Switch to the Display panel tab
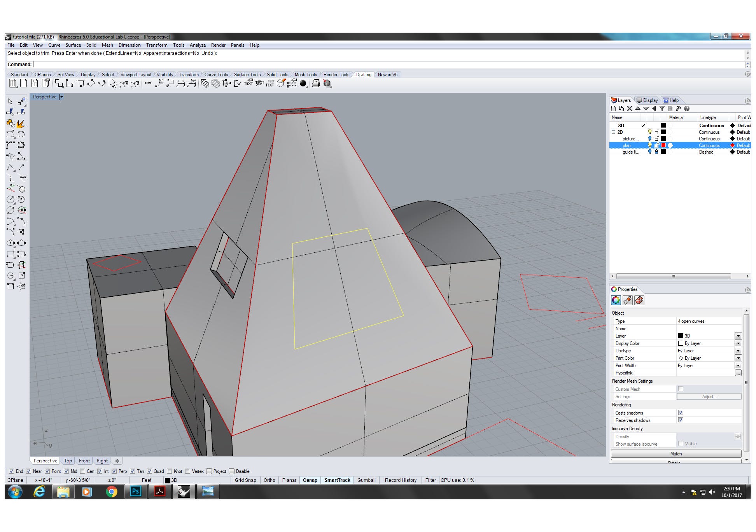This screenshot has width=756, height=532. tap(647, 100)
